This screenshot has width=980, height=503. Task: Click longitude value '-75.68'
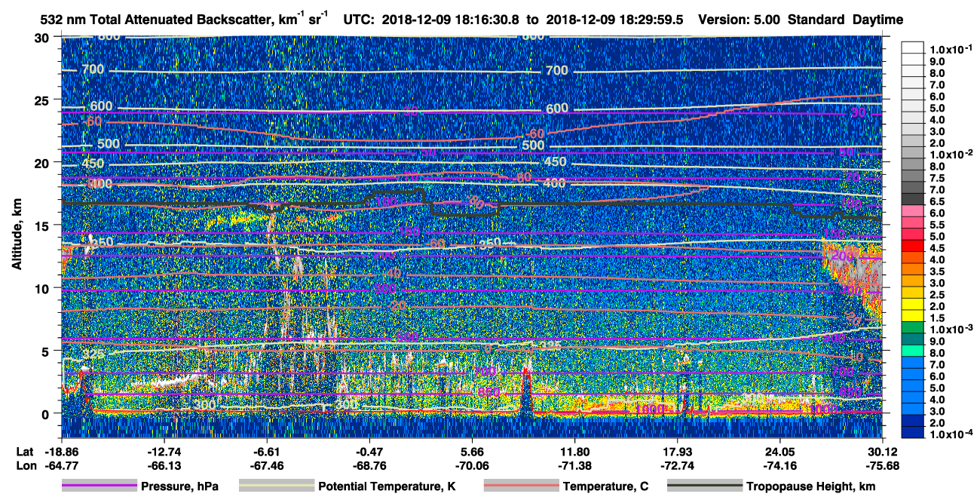[x=883, y=465]
